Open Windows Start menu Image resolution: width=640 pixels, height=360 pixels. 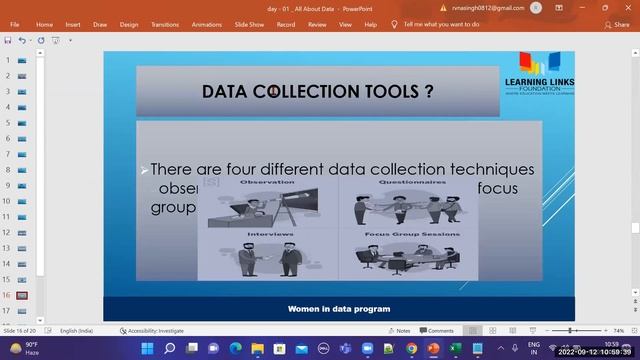[x=147, y=348]
